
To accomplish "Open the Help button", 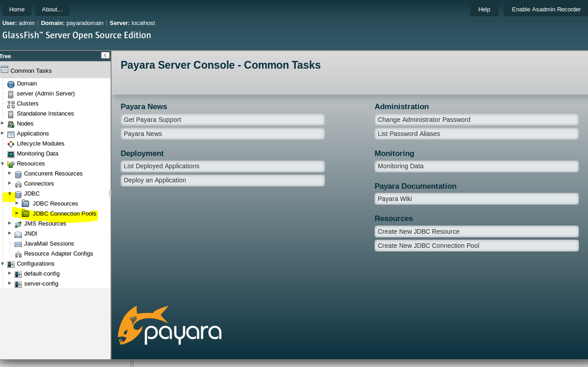I will (x=484, y=9).
